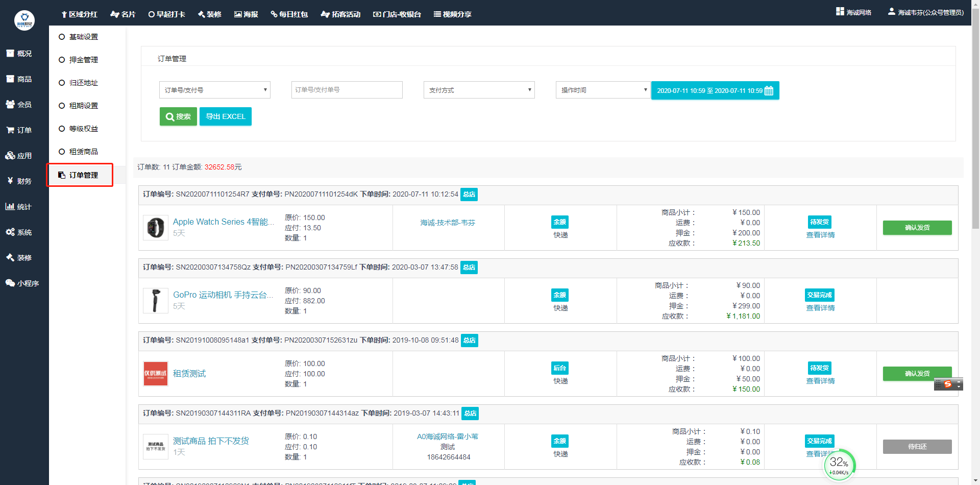Select 等级权益 in the submenu
Screen dimensions: 980x485
click(x=79, y=129)
